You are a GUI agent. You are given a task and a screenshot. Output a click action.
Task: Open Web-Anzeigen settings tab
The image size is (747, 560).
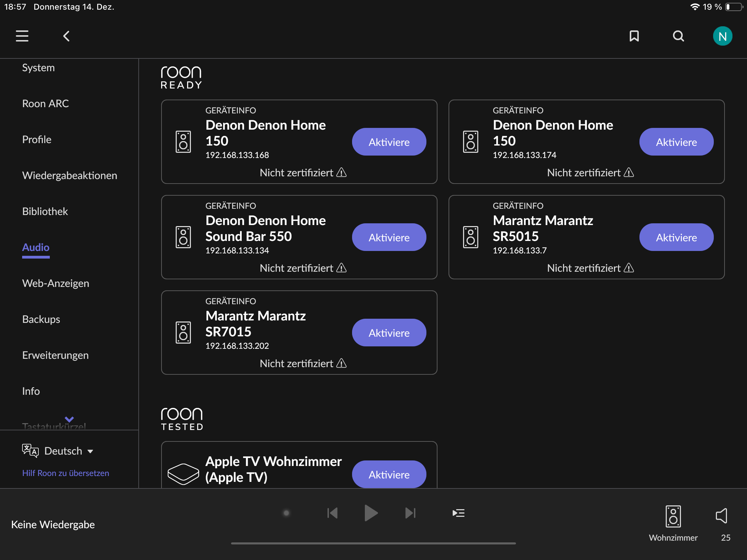pyautogui.click(x=56, y=283)
